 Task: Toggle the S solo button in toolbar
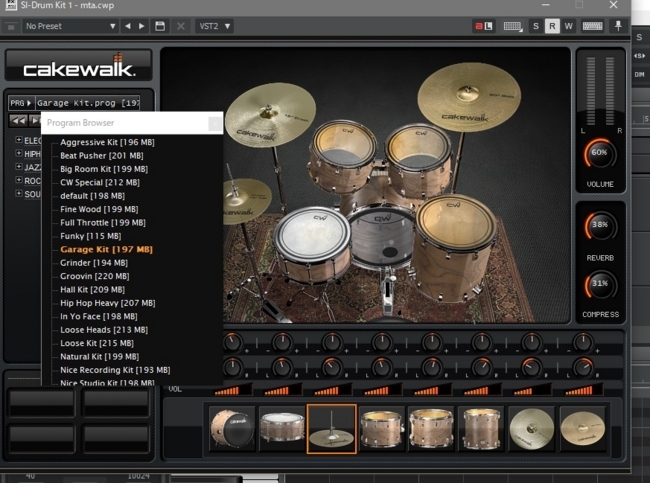tap(536, 26)
